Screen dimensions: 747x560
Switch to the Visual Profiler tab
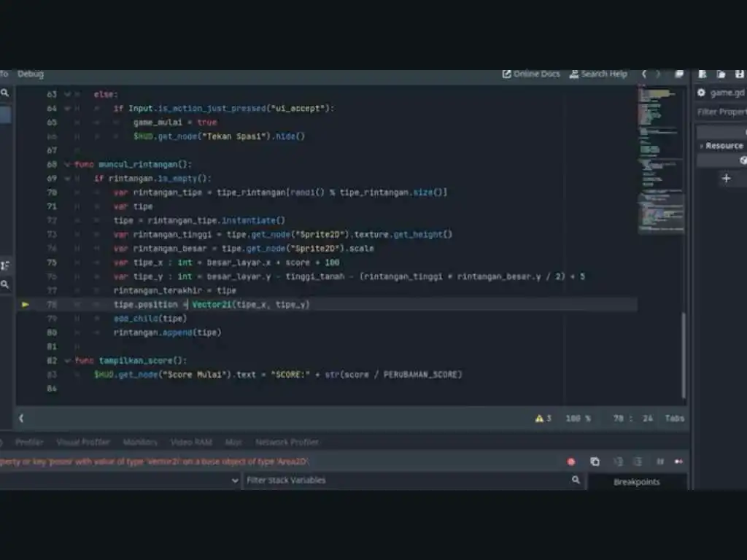[83, 442]
